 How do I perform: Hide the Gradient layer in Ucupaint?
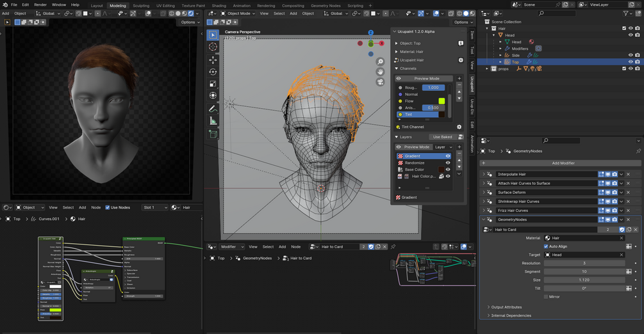pyautogui.click(x=448, y=156)
